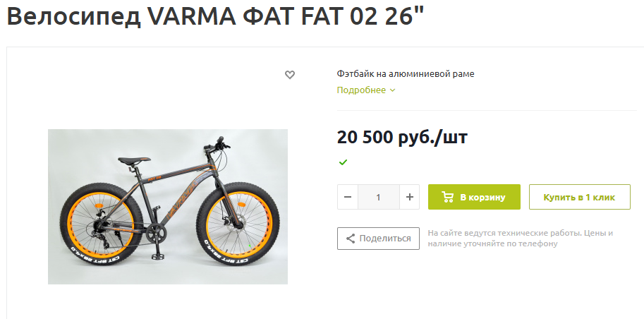Add bike to favorites with heart icon

(290, 75)
